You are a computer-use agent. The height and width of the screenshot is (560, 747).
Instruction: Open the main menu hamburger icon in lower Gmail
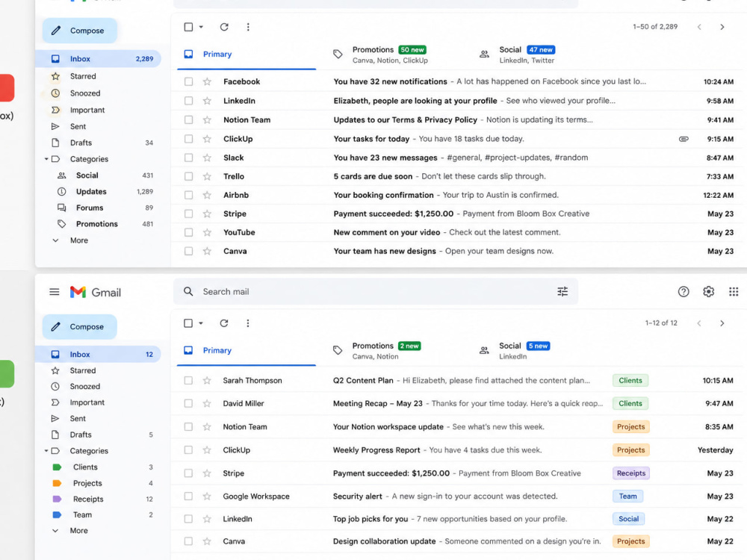(x=55, y=292)
